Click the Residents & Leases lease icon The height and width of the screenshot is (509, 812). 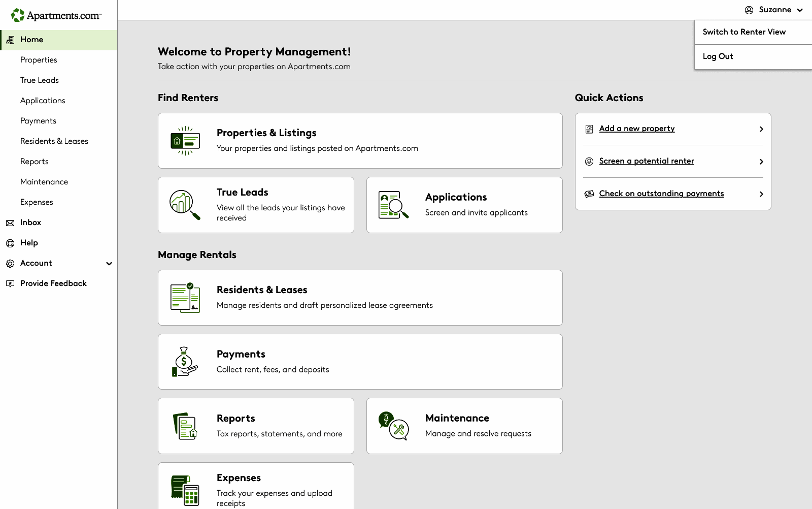pos(185,297)
